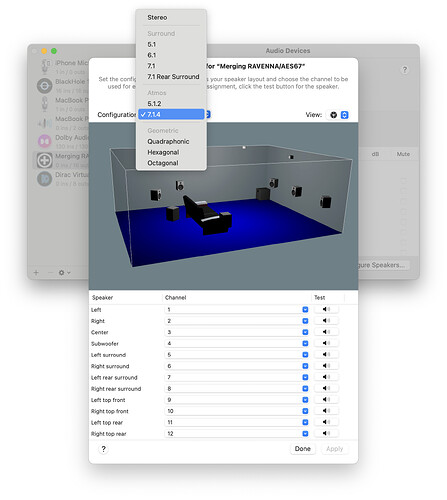
Task: Open help with the question mark button
Action: click(x=103, y=449)
